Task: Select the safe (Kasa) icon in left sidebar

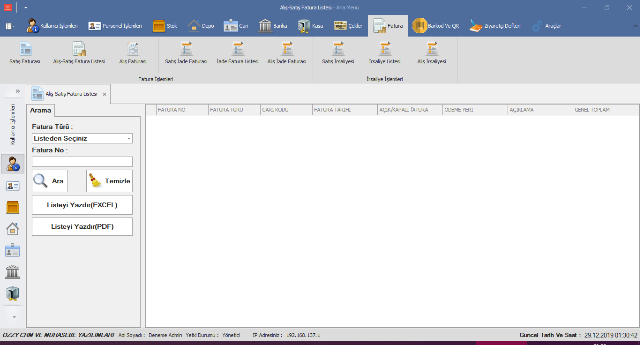Action: click(13, 293)
